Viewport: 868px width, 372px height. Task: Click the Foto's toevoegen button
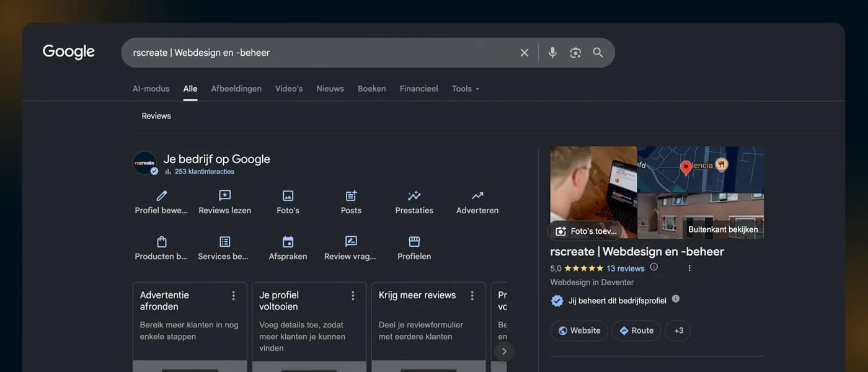(x=587, y=231)
